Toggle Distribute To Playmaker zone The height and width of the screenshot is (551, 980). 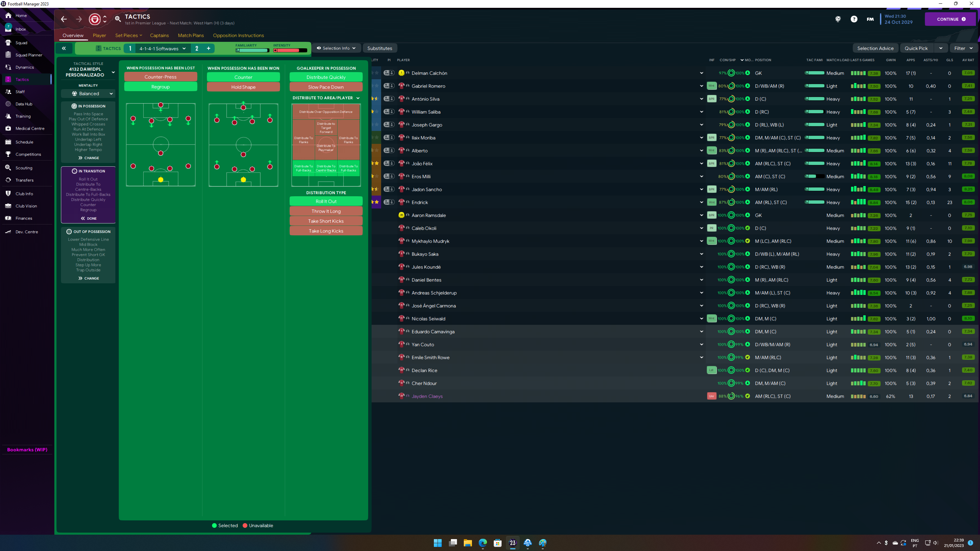coord(326,148)
